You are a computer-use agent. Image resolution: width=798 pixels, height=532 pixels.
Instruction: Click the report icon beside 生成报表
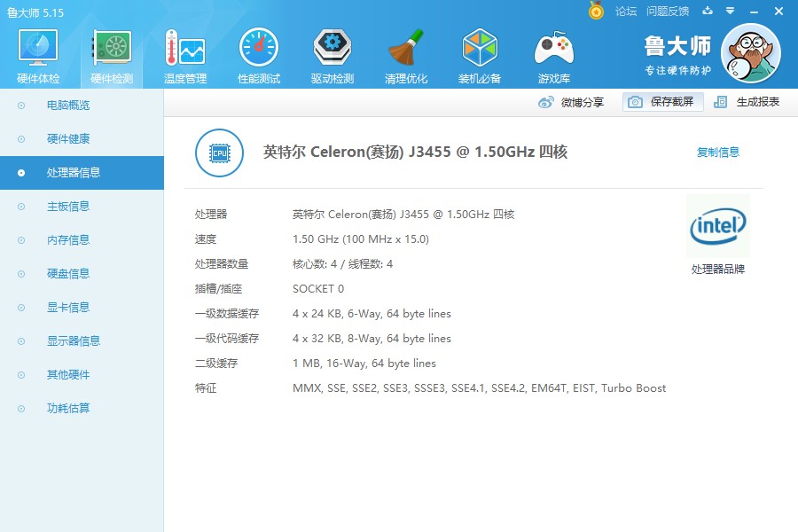(720, 102)
